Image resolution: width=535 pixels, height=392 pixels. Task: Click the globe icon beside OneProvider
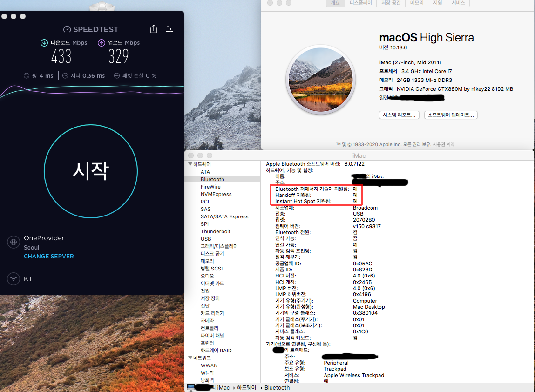(x=14, y=242)
